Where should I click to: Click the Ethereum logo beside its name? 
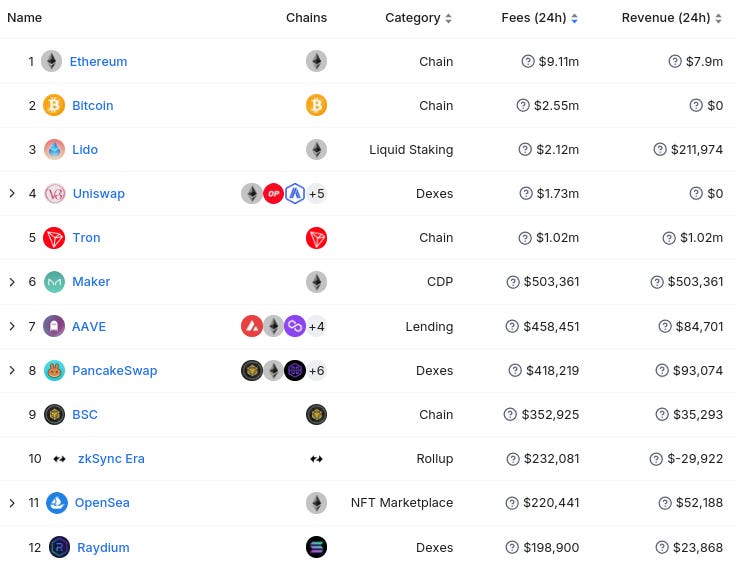(52, 61)
